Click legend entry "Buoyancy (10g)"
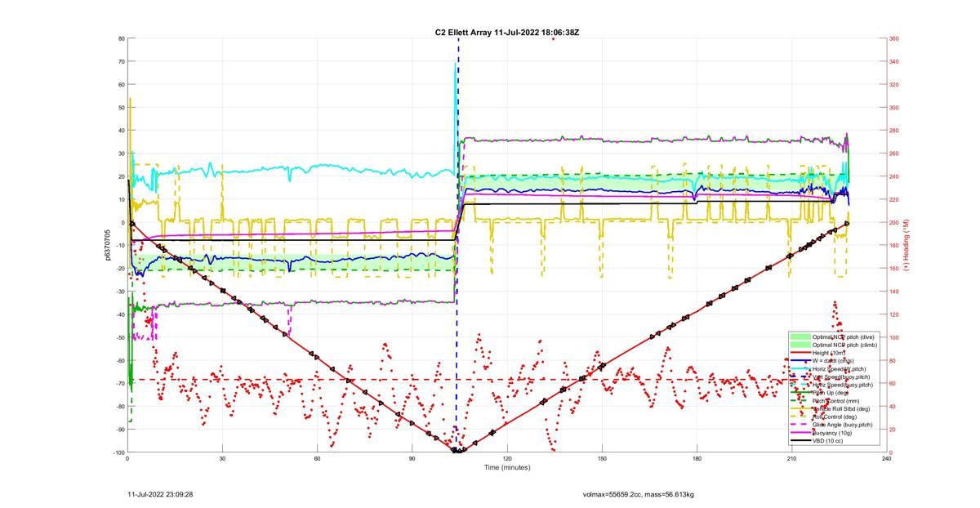The width and height of the screenshot is (980, 508). pos(832,433)
